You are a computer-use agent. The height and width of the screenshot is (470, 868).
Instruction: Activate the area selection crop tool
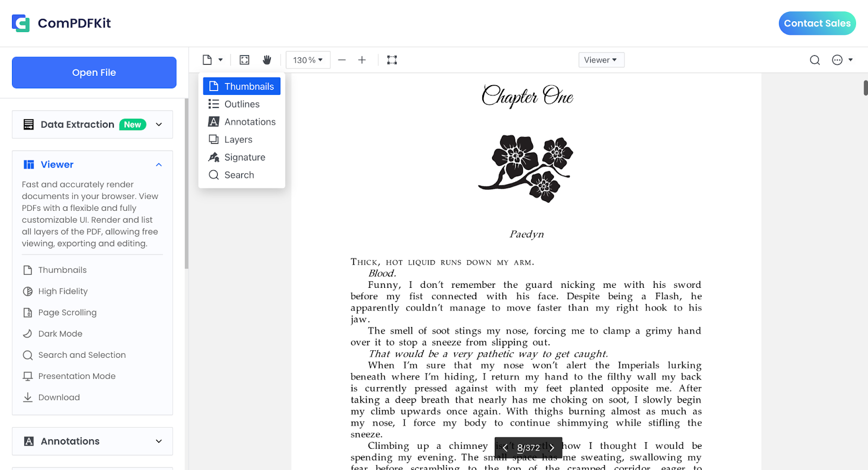point(392,60)
